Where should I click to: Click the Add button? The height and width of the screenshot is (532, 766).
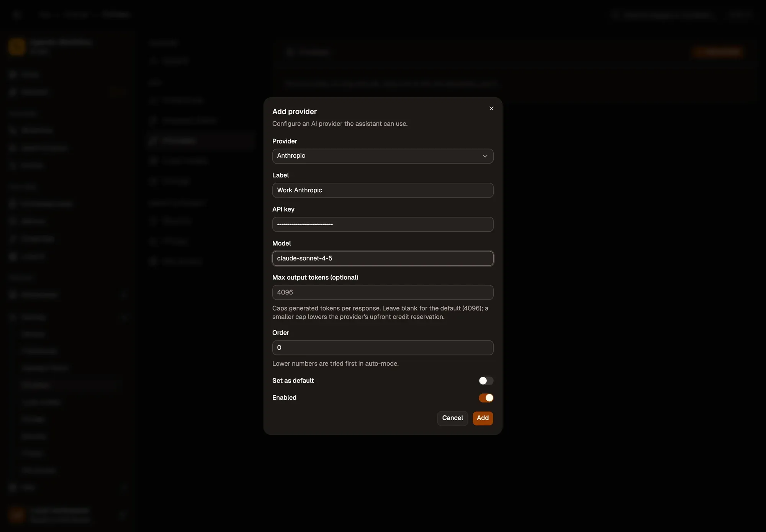(483, 418)
